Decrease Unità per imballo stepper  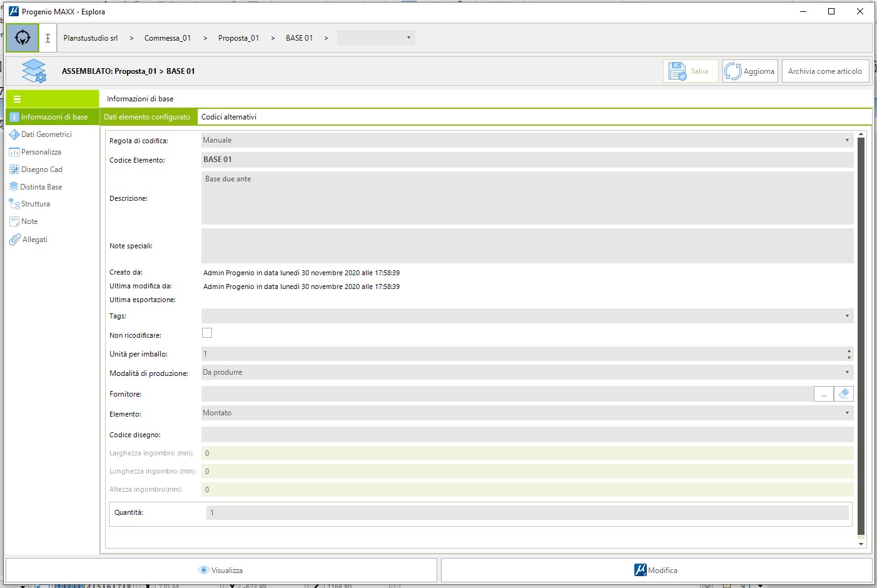click(849, 358)
